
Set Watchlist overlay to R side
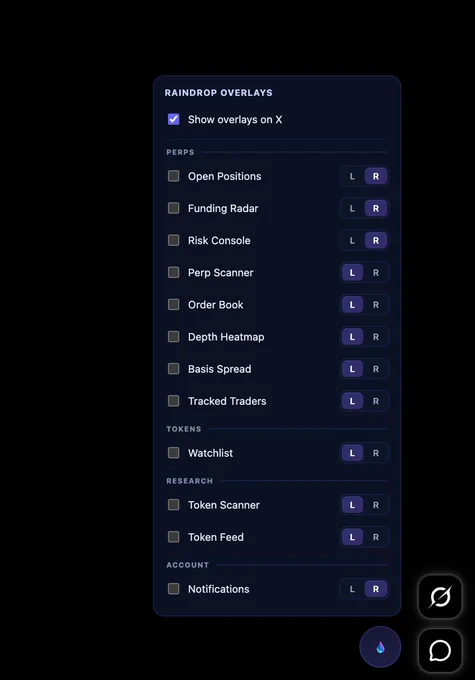(x=376, y=453)
